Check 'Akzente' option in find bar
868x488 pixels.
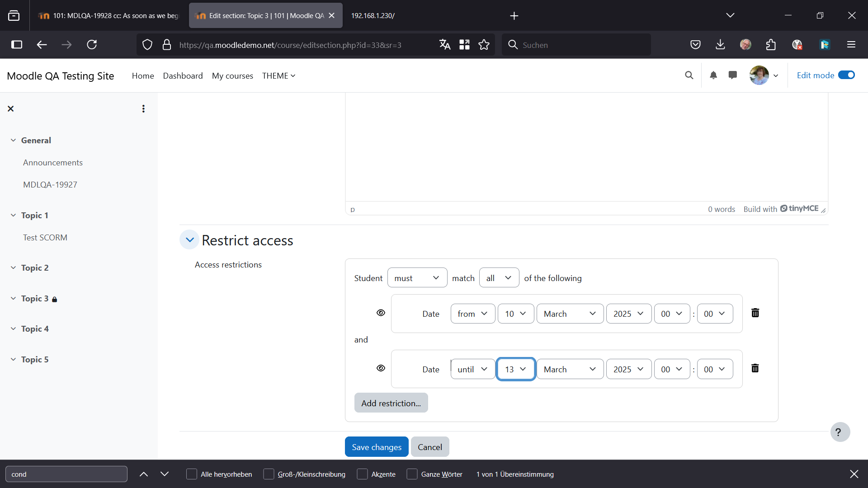pyautogui.click(x=362, y=474)
